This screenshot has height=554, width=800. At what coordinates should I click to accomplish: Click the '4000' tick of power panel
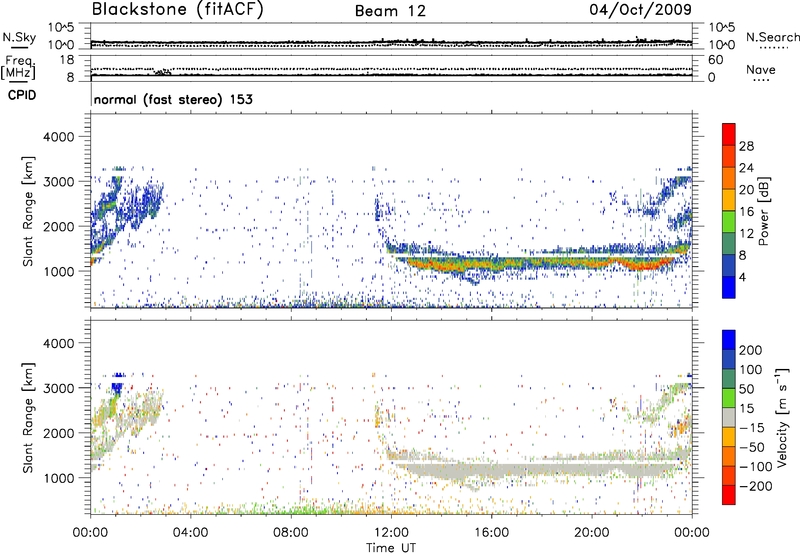pyautogui.click(x=59, y=137)
